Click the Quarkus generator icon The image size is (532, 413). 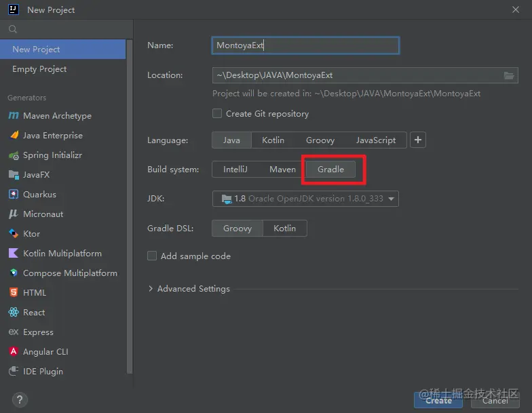[x=14, y=194]
